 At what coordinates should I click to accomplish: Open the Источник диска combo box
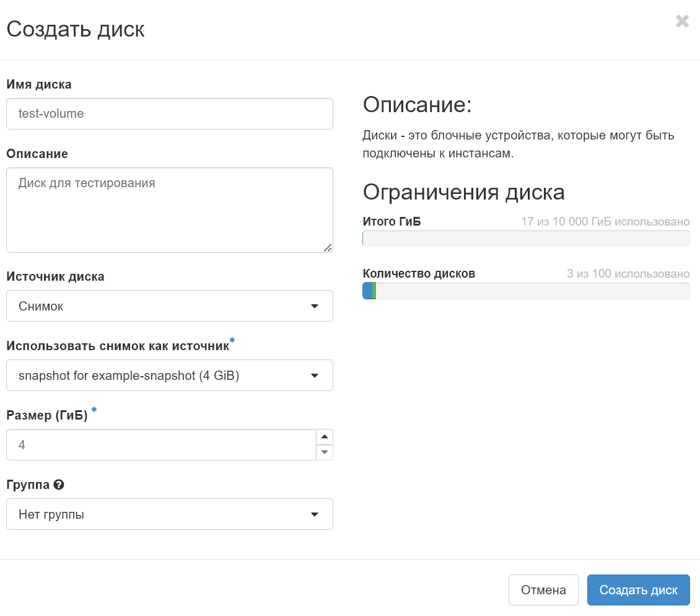point(170,306)
